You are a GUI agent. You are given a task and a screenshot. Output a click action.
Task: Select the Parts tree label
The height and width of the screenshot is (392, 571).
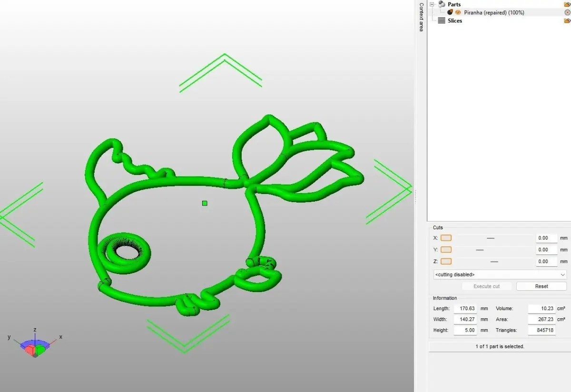click(454, 4)
